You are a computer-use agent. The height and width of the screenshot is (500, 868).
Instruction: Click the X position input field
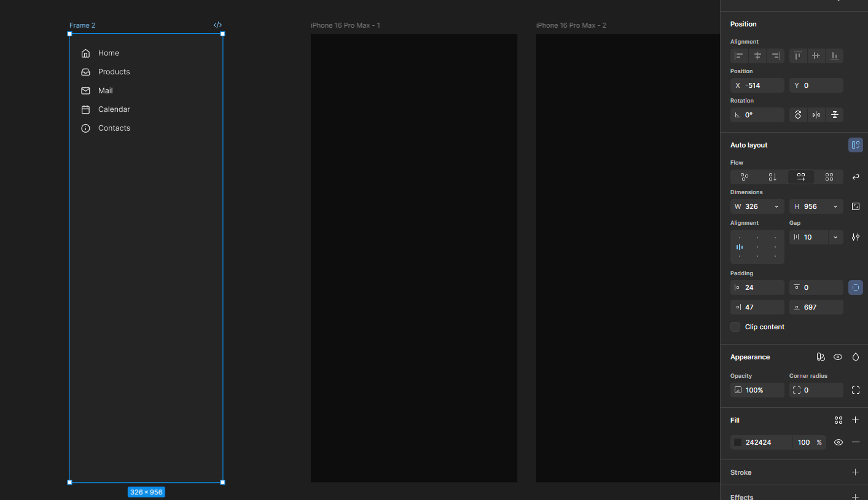pos(762,85)
